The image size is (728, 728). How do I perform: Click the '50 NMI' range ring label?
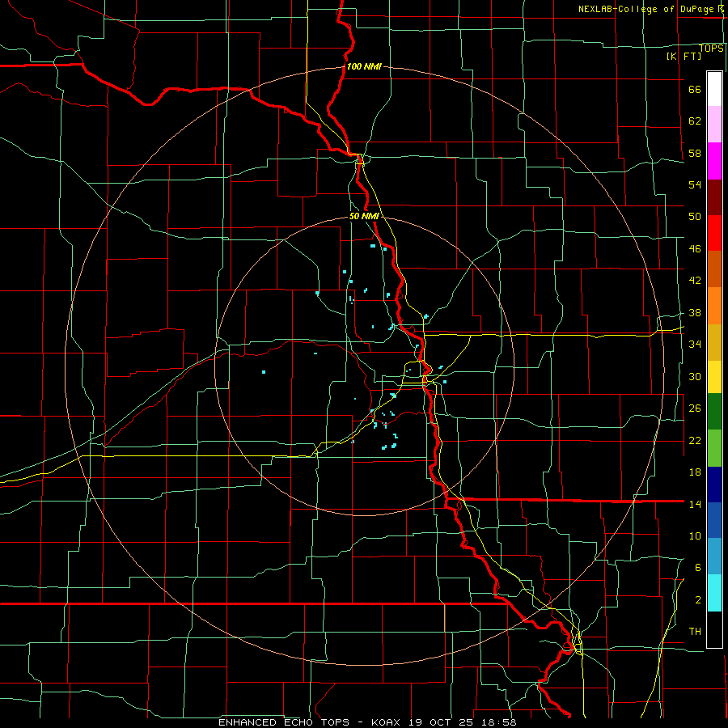pos(364,216)
